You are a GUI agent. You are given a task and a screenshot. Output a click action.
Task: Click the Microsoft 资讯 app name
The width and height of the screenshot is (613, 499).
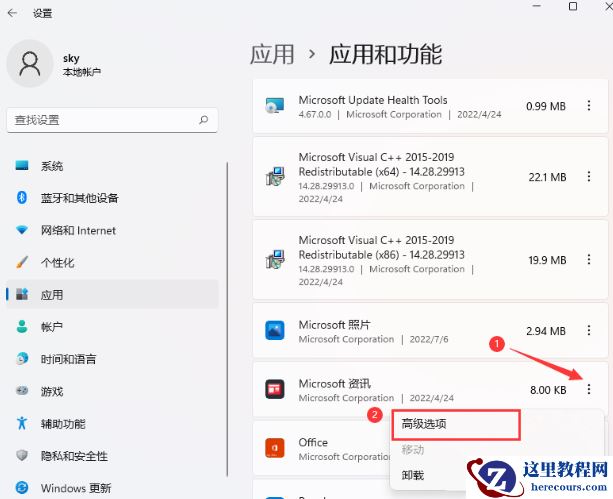(334, 384)
